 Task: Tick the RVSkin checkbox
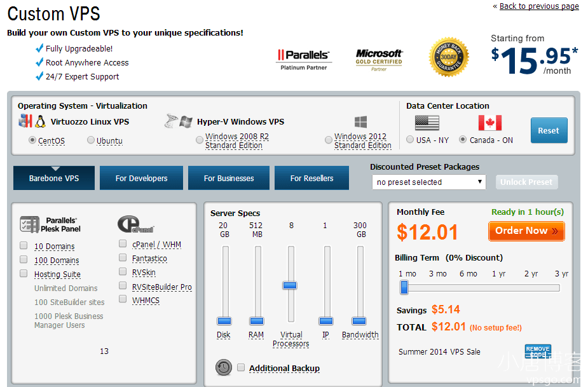(123, 271)
